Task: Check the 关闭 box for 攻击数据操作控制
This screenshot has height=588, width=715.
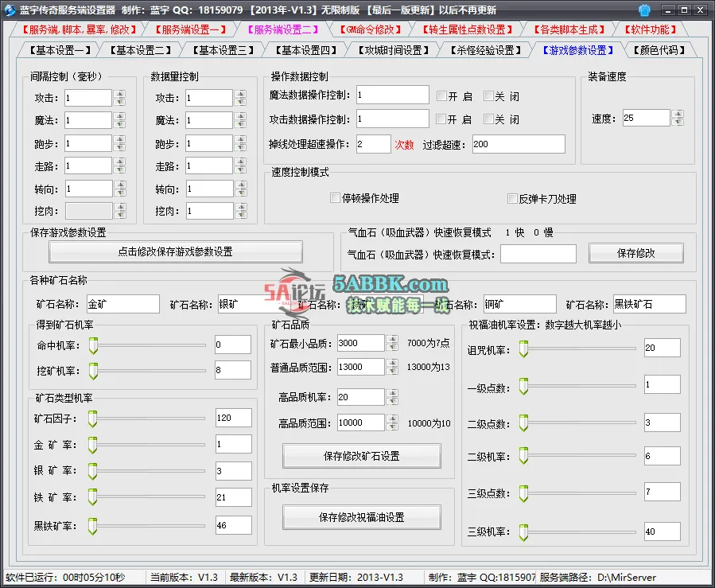Action: click(487, 120)
